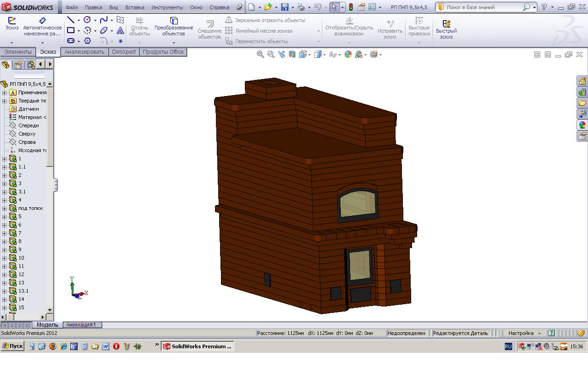This screenshot has width=588, height=374.
Task: Select the sketch Text tool
Action: tap(120, 31)
